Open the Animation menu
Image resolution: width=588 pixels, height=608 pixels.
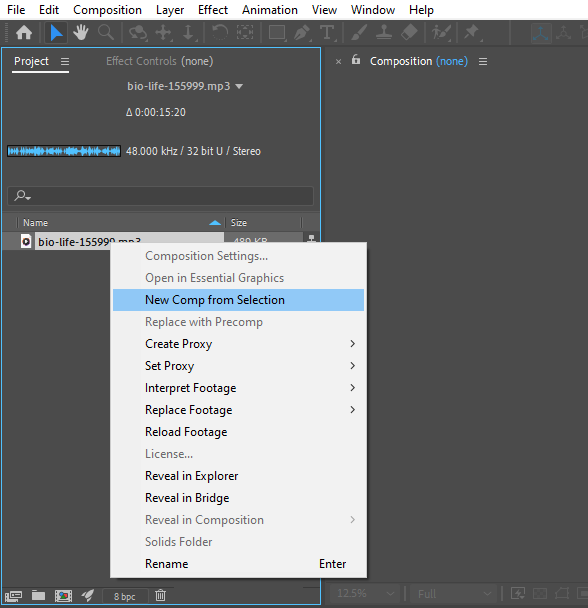click(270, 10)
